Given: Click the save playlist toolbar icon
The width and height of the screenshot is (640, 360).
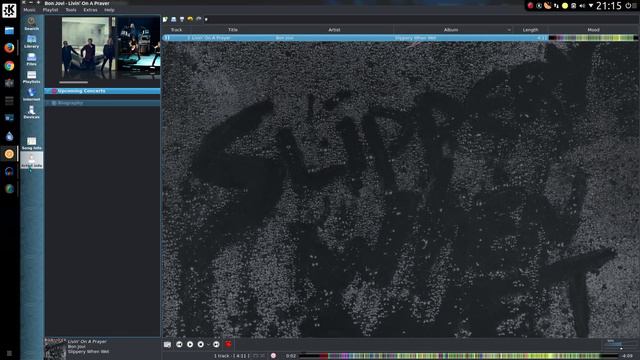Looking at the screenshot, I should [173, 19].
